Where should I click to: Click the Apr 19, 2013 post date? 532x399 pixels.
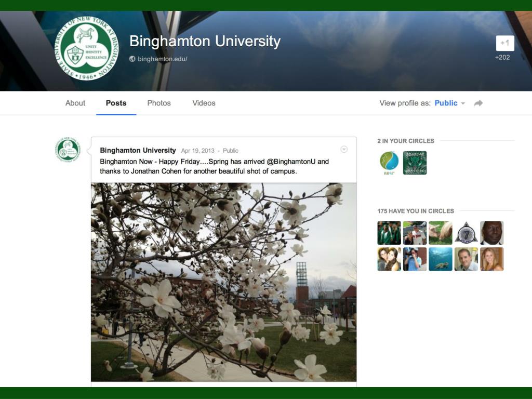[198, 151]
